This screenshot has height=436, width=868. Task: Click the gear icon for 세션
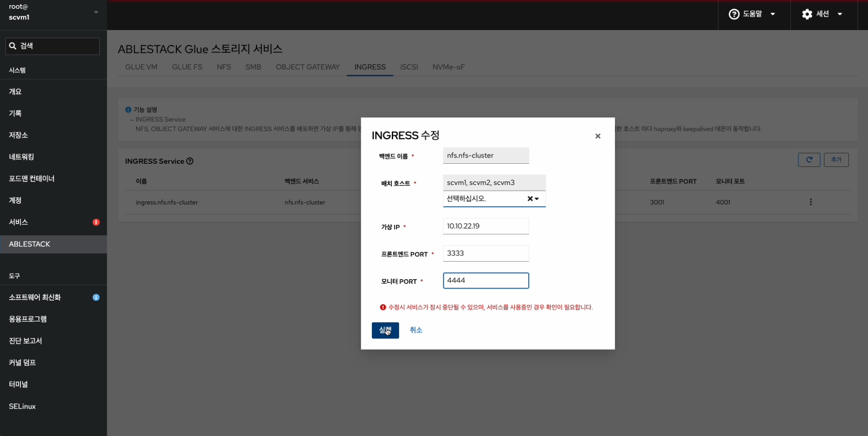[807, 14]
